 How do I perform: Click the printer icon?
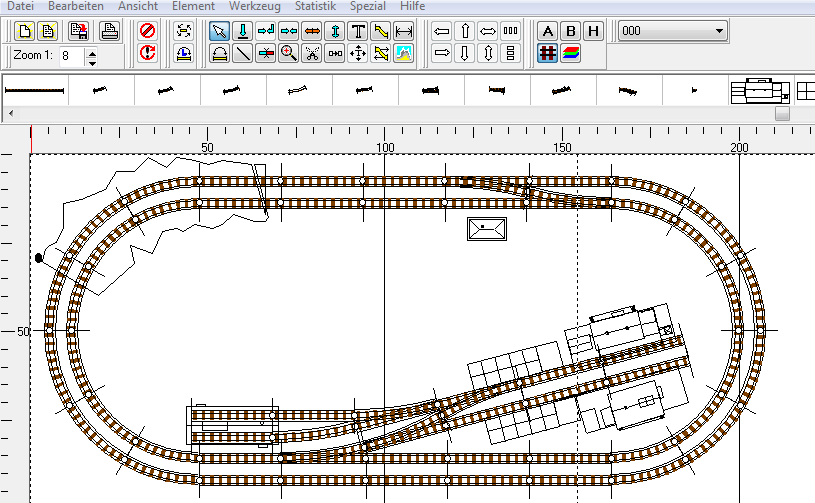(x=110, y=31)
